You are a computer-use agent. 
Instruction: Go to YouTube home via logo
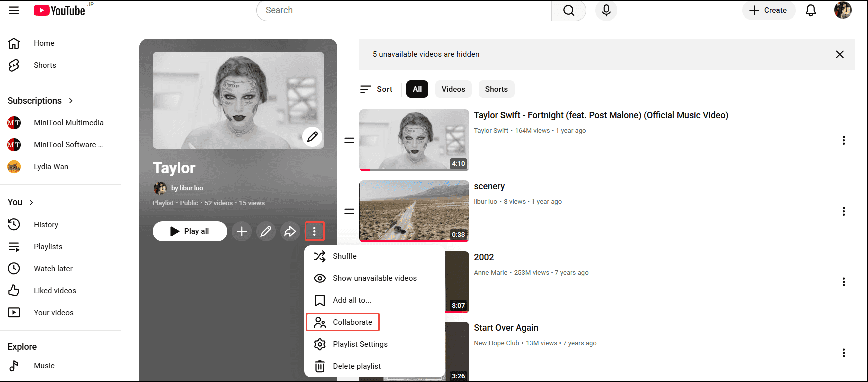[59, 10]
